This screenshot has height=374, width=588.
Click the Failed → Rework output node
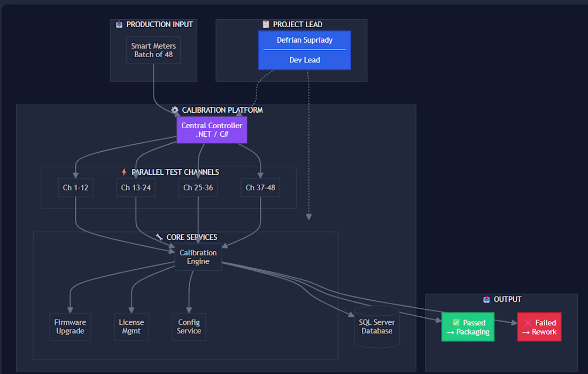coord(539,327)
